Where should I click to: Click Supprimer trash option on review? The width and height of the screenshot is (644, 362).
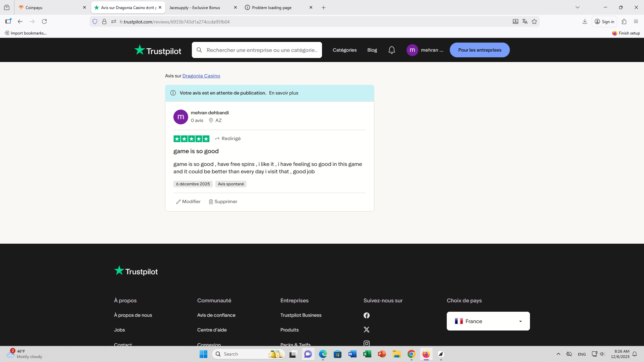tap(223, 201)
